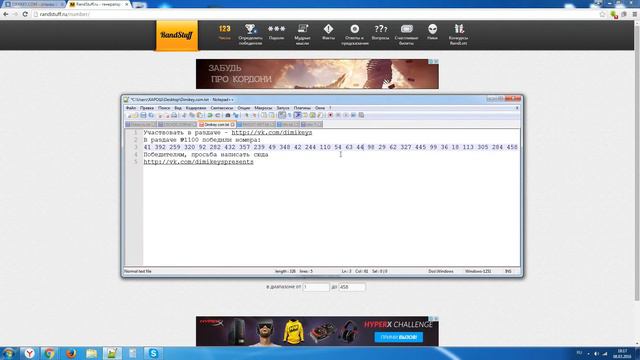Open Google Chrome from the taskbar
Viewport: 640px width, 360px height.
50,353
